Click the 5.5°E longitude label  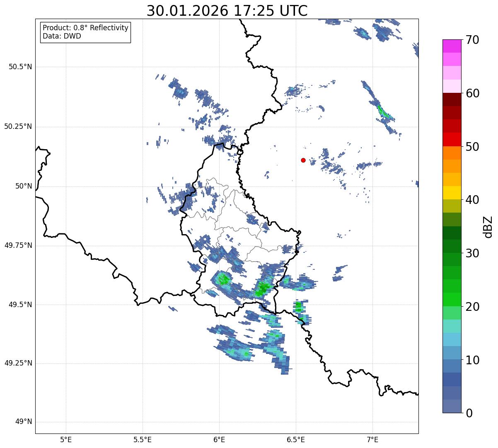(x=143, y=439)
